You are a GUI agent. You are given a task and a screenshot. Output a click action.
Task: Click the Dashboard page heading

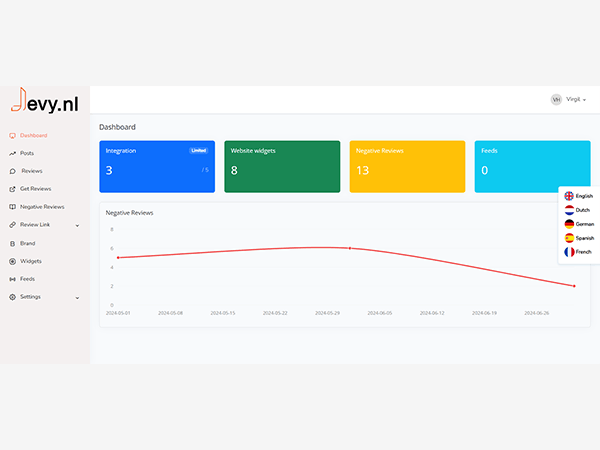[x=117, y=127]
